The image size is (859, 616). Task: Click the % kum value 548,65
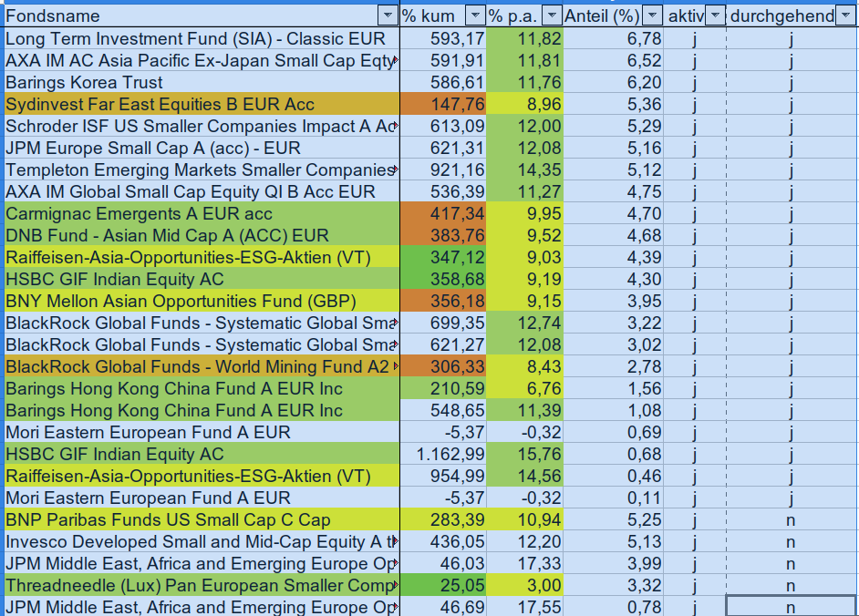coord(443,411)
